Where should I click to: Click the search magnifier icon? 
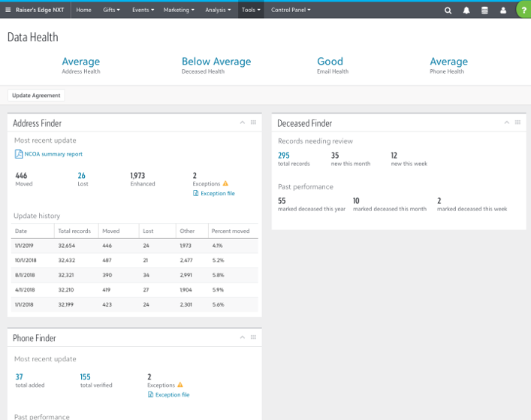pos(448,11)
